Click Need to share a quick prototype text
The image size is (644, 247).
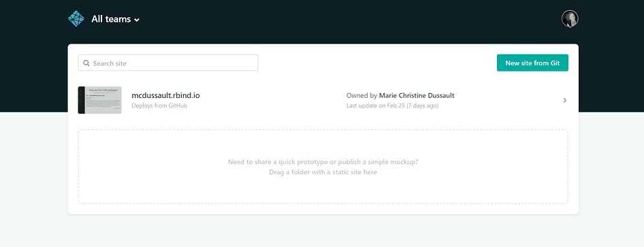tap(323, 162)
